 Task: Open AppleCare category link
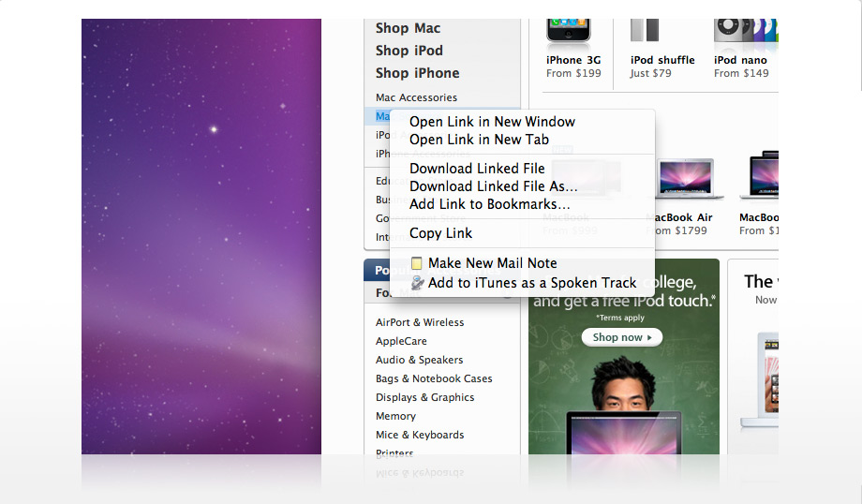401,341
